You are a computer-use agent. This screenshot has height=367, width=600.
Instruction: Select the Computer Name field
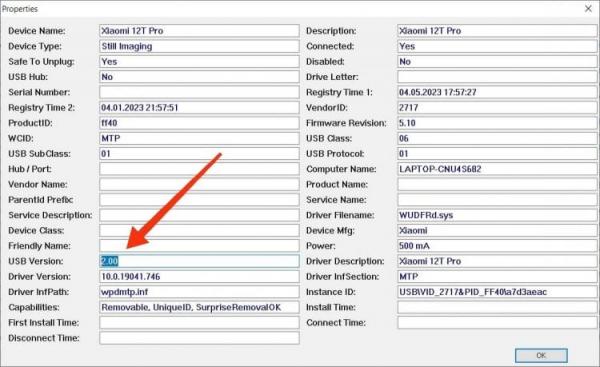[497, 169]
